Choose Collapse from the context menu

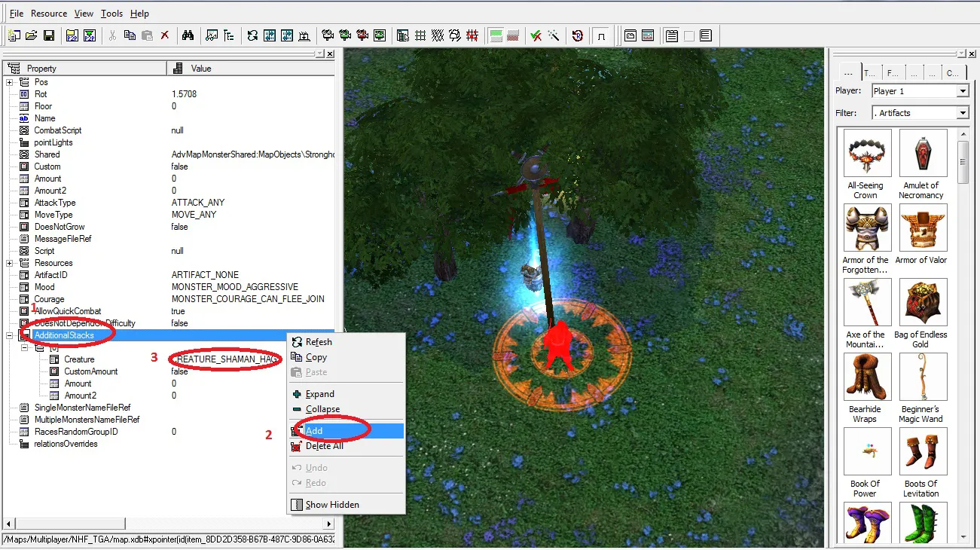[x=347, y=409]
